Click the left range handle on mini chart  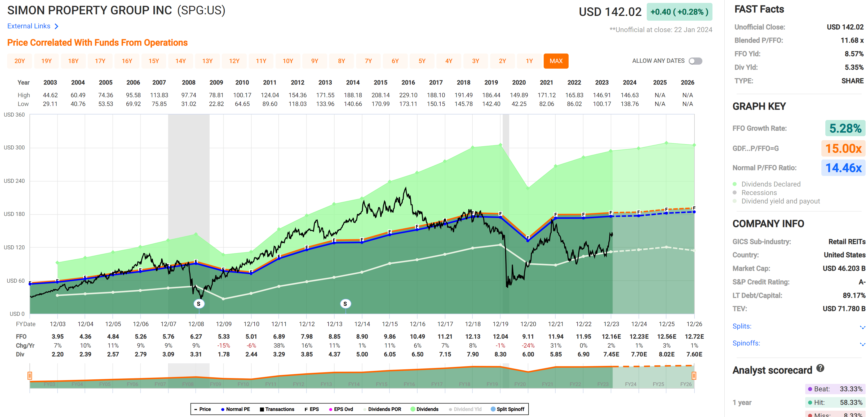point(30,376)
